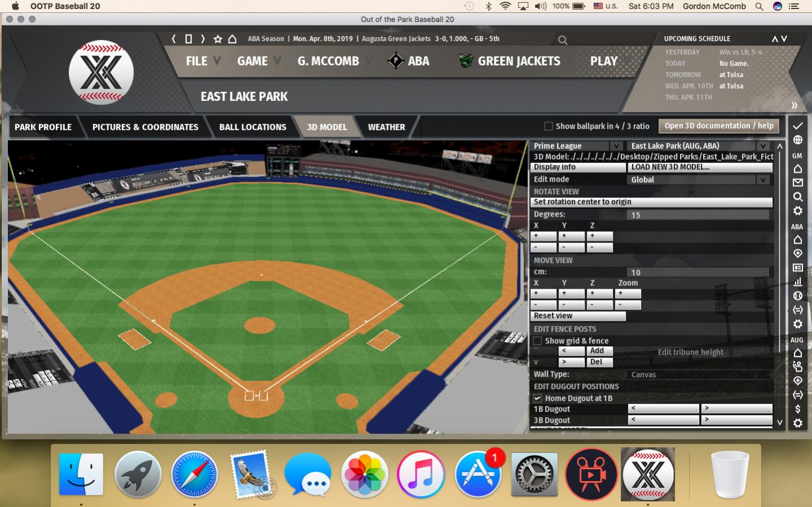Open the Edit mode Global dropdown
Viewport: 812px width, 507px height.
point(699,180)
